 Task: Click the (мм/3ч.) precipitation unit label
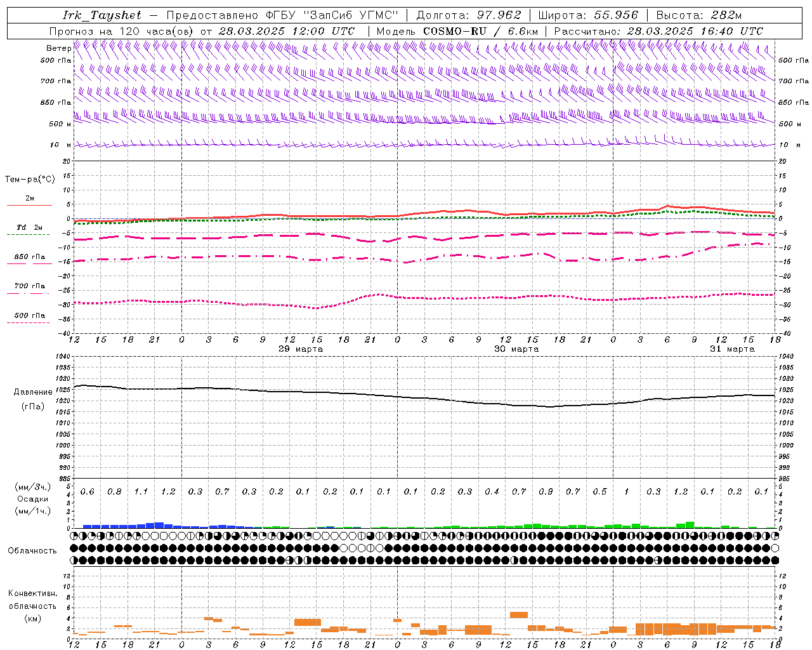point(33,487)
